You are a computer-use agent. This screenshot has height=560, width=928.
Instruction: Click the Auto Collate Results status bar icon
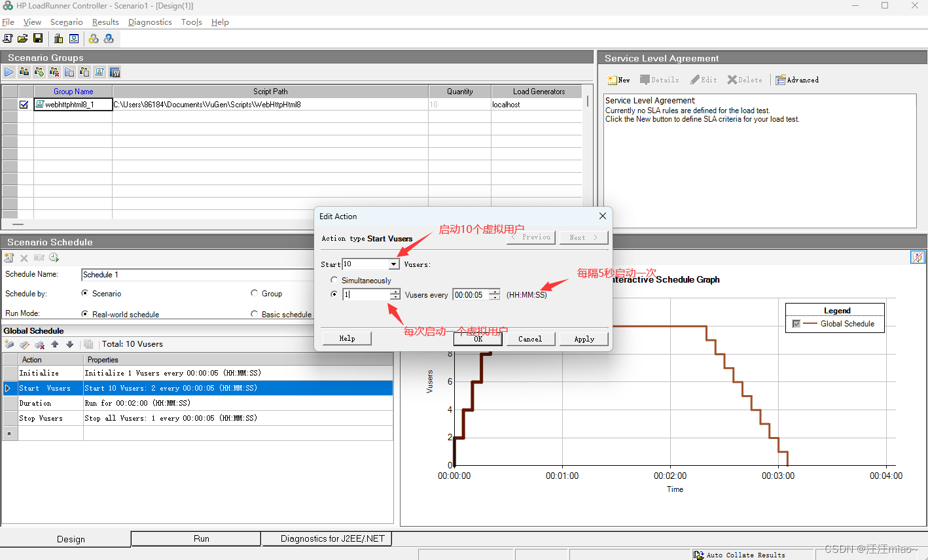pyautogui.click(x=698, y=555)
